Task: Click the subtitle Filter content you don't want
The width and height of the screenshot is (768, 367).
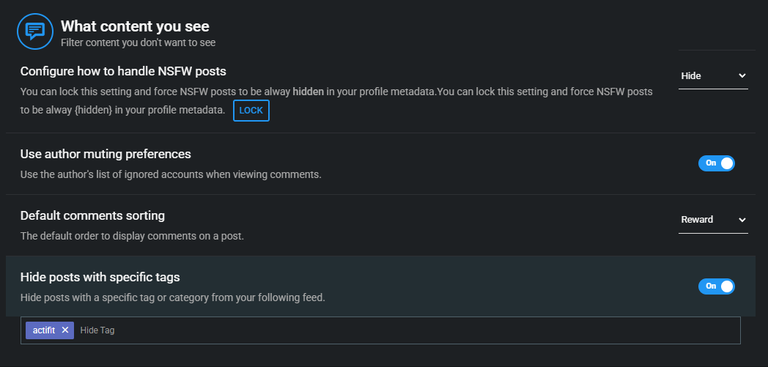Action: [138, 43]
